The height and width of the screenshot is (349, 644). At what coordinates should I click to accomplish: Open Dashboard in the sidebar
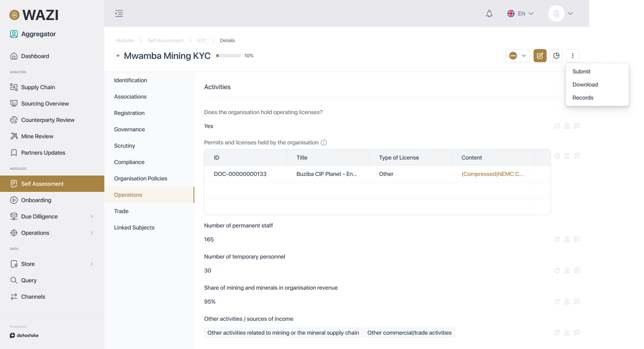click(52, 56)
